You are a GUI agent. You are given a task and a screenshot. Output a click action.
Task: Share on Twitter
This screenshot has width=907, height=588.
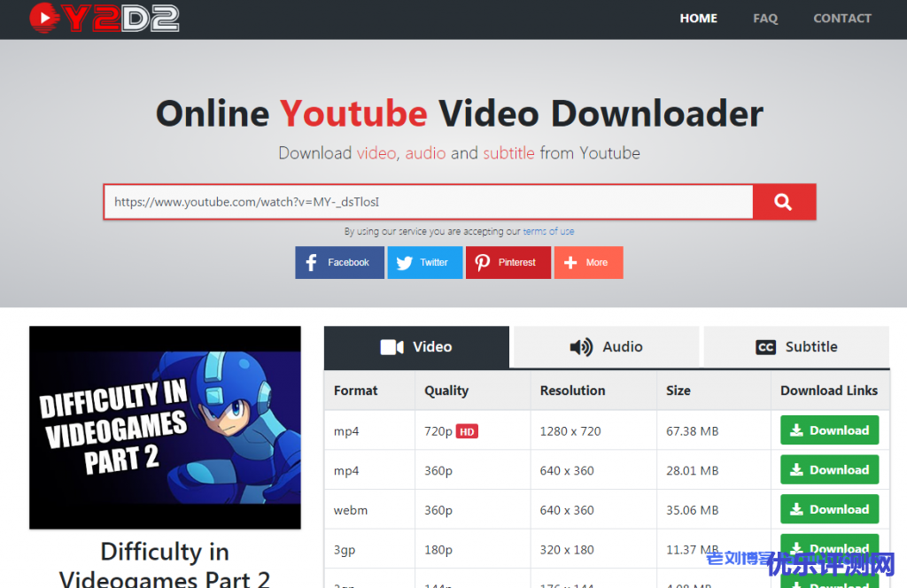[425, 262]
